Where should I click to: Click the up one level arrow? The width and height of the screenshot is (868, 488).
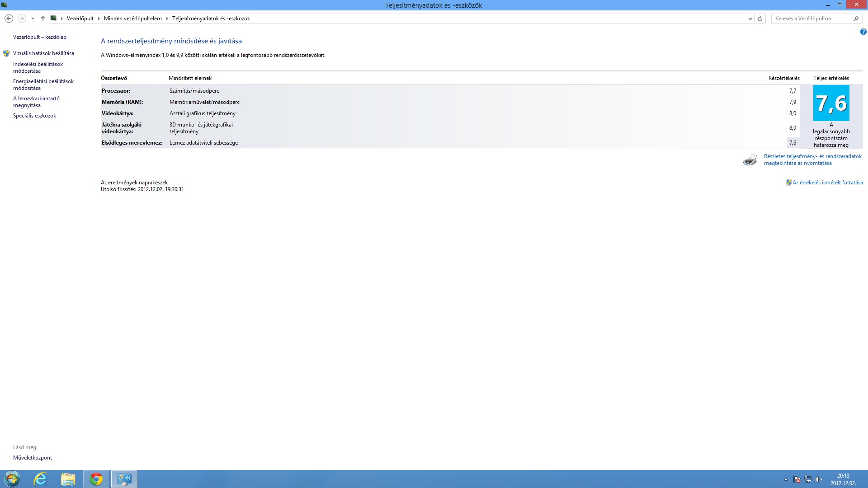pyautogui.click(x=43, y=19)
